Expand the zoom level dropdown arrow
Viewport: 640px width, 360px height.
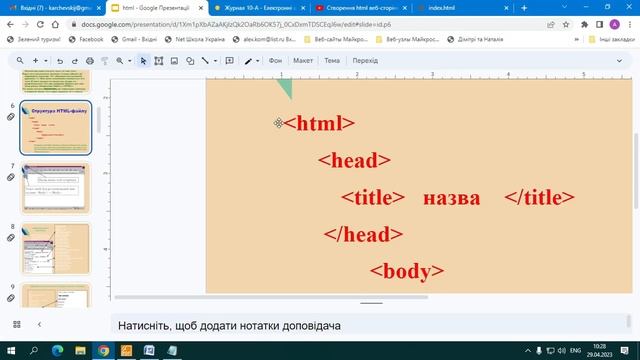[130, 61]
